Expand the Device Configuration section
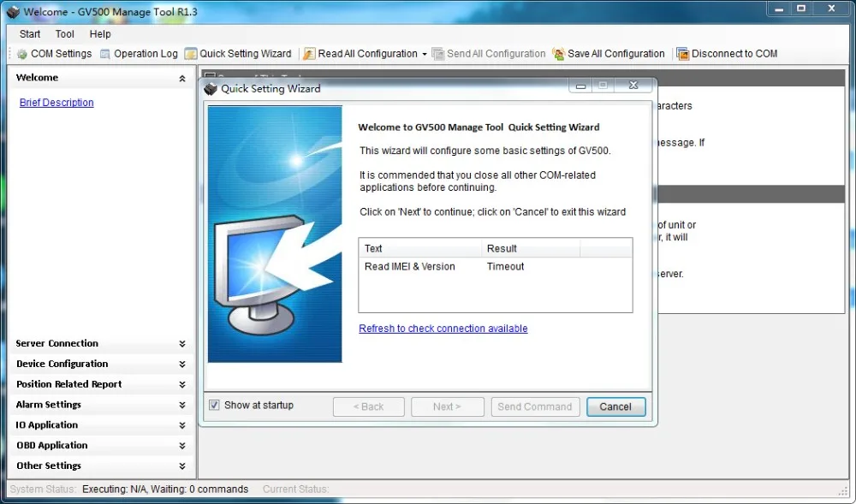This screenshot has height=504, width=856. coord(181,365)
